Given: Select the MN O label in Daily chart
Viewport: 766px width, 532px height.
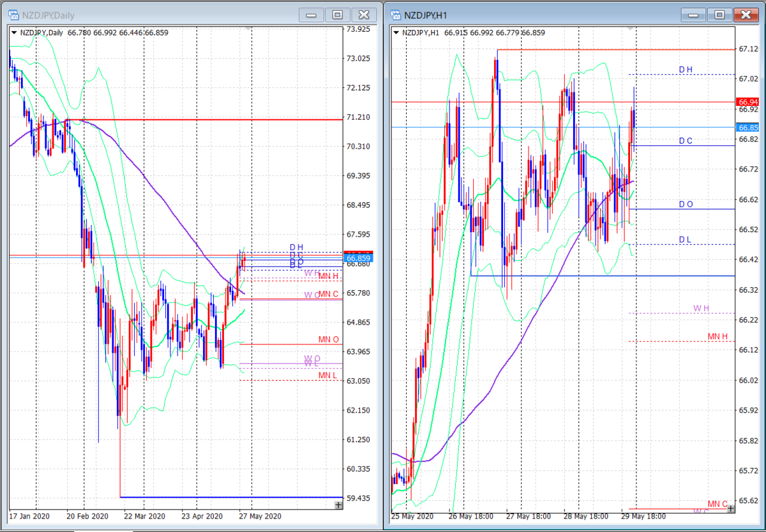Looking at the screenshot, I should point(328,339).
